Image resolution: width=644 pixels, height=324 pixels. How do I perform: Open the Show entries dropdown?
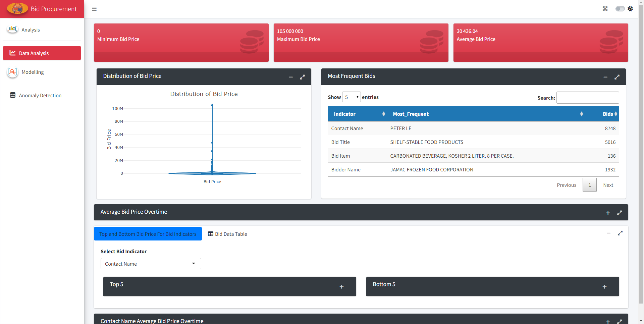[351, 97]
